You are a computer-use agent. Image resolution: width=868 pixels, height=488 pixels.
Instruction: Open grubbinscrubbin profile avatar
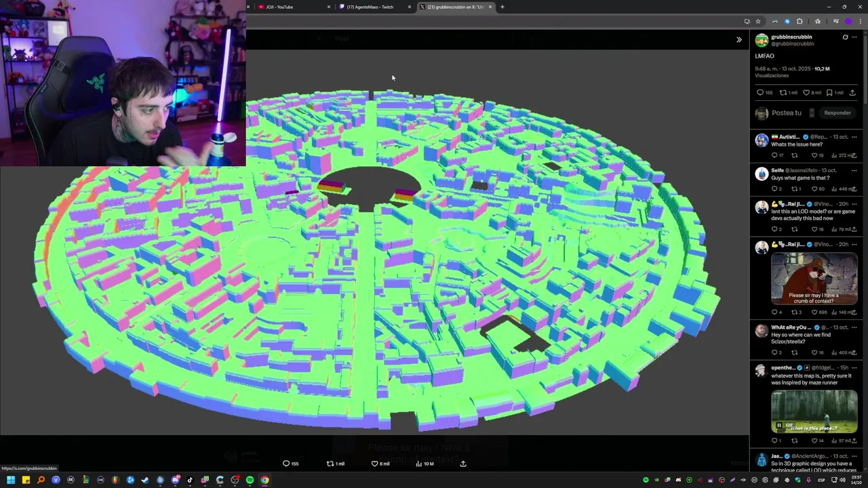[762, 40]
